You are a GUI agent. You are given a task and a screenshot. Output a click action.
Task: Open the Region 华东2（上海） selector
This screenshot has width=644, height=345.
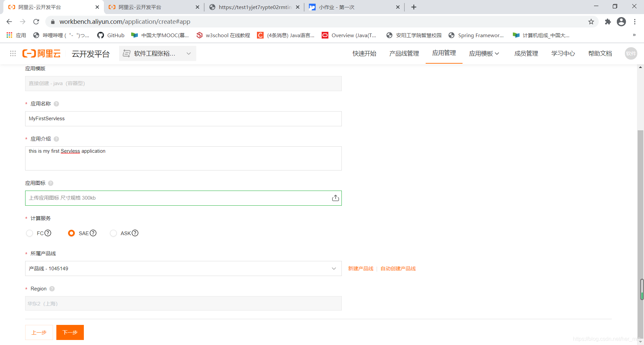183,303
